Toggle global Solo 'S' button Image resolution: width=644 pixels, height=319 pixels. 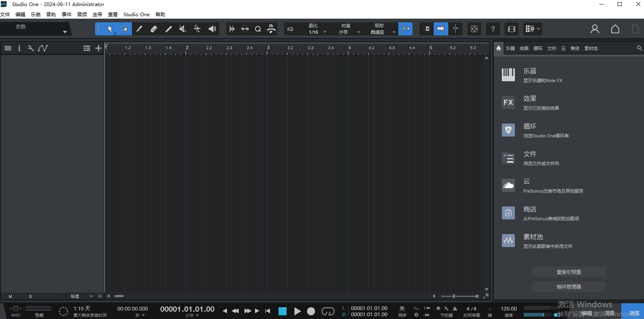[30, 297]
